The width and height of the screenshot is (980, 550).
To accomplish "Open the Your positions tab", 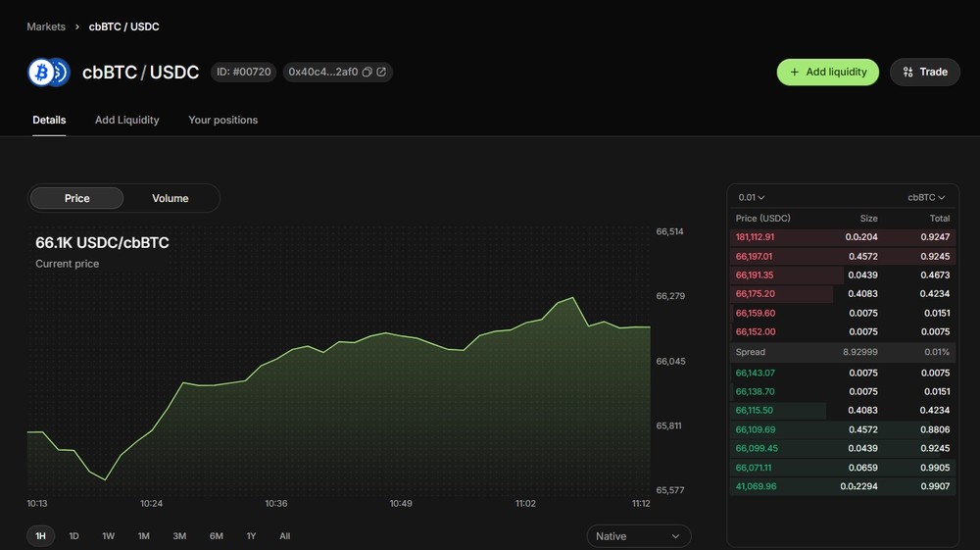I will [x=223, y=120].
